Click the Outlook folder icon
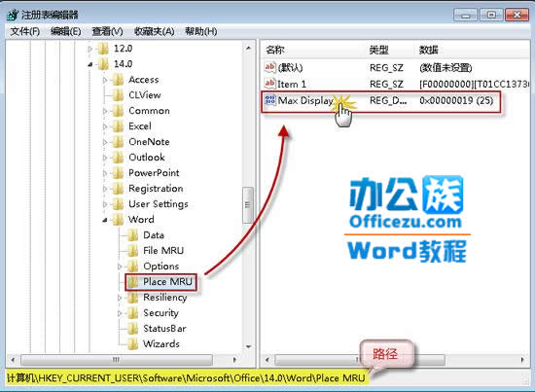This screenshot has width=535, height=392. coord(118,158)
